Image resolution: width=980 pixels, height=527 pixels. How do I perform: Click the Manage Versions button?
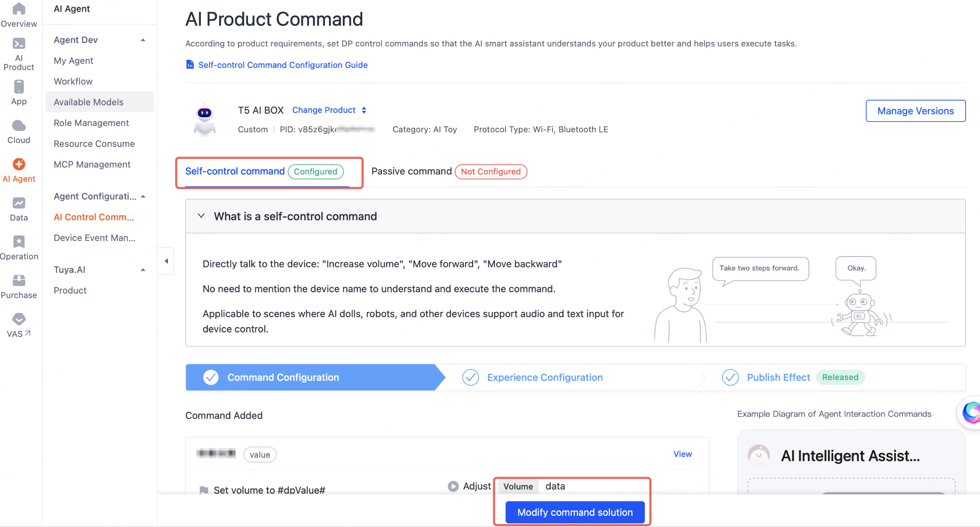pyautogui.click(x=915, y=111)
